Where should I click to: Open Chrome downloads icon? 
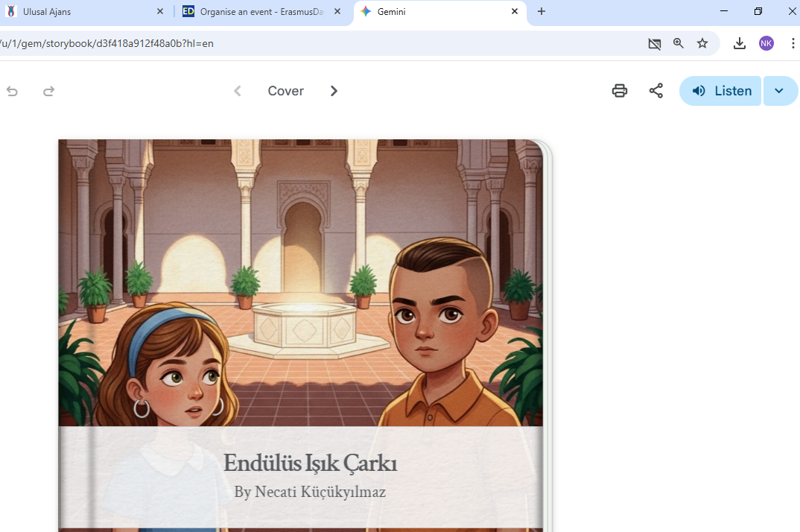point(739,43)
